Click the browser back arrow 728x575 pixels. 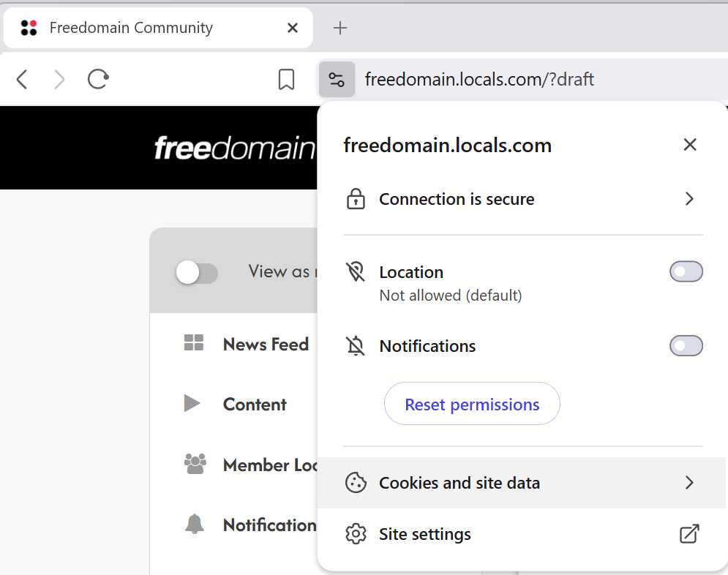(x=22, y=79)
